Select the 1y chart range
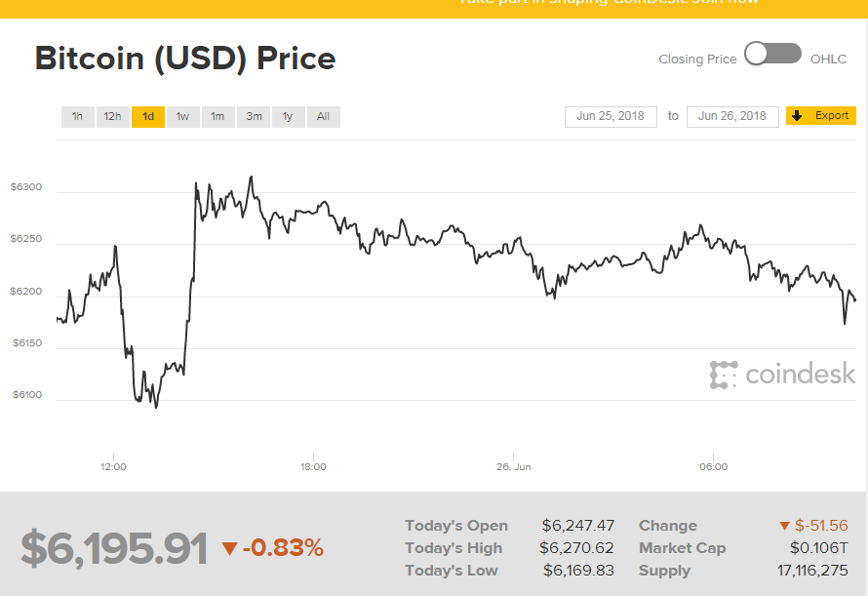Viewport: 868px width, 596px height. 288,117
